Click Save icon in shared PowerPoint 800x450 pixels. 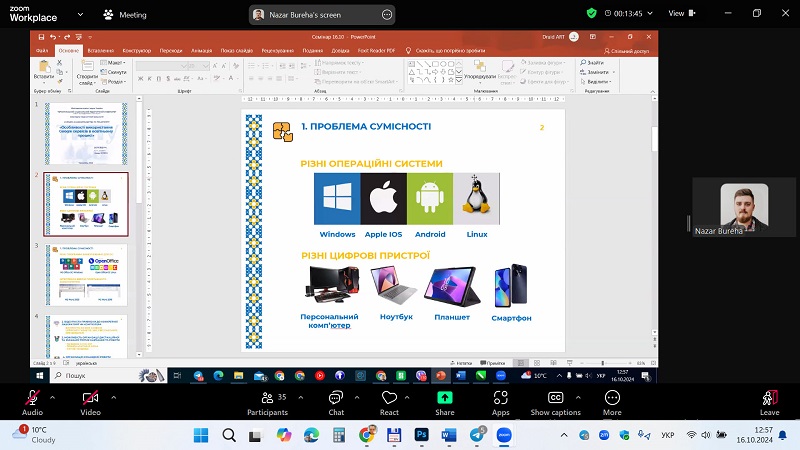tap(41, 37)
